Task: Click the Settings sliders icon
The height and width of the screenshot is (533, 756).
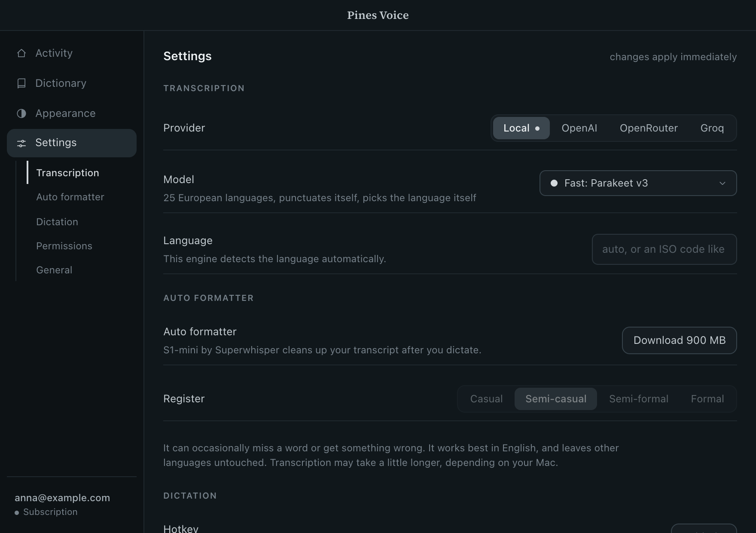Action: pyautogui.click(x=21, y=143)
